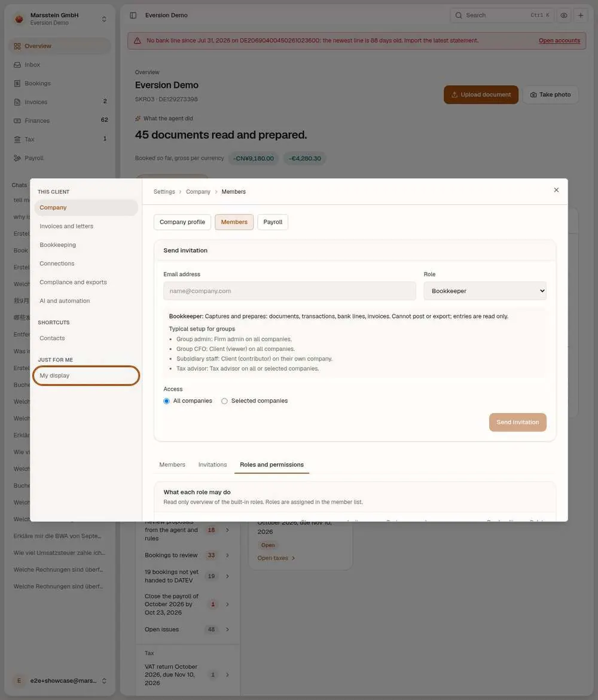
Task: Click the user avatar letter E
Action: [x=19, y=681]
